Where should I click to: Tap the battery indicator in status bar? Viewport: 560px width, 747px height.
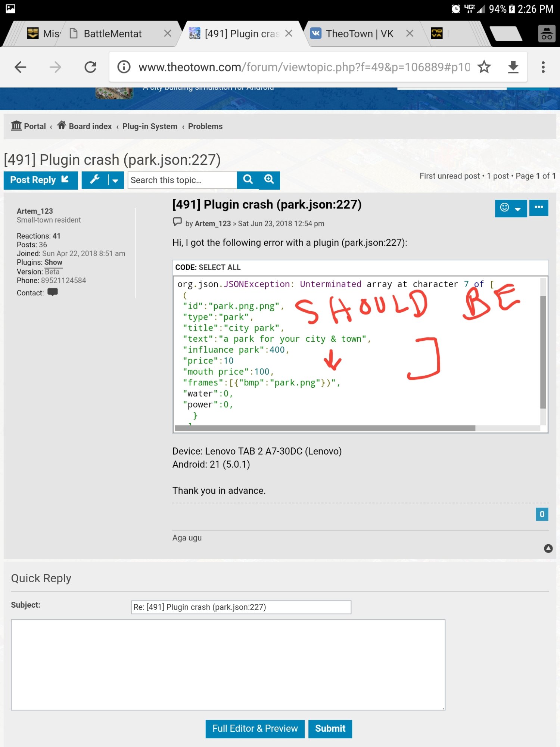(511, 9)
